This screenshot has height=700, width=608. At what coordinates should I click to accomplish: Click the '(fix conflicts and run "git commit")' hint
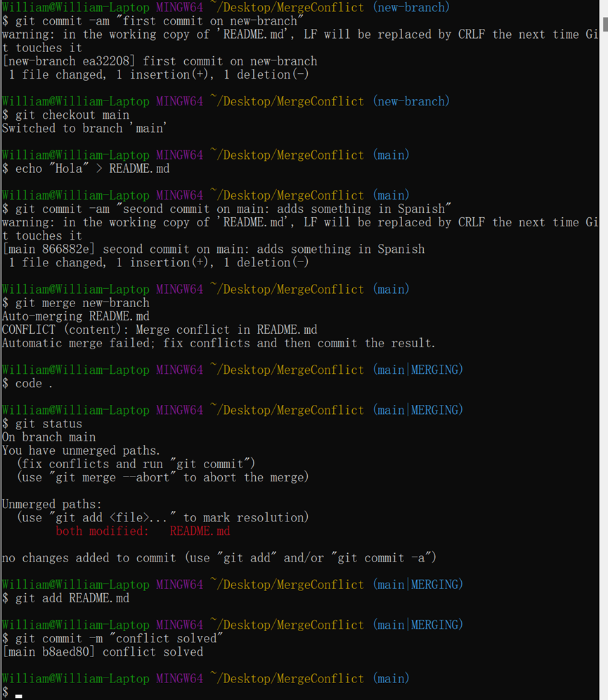point(136,464)
